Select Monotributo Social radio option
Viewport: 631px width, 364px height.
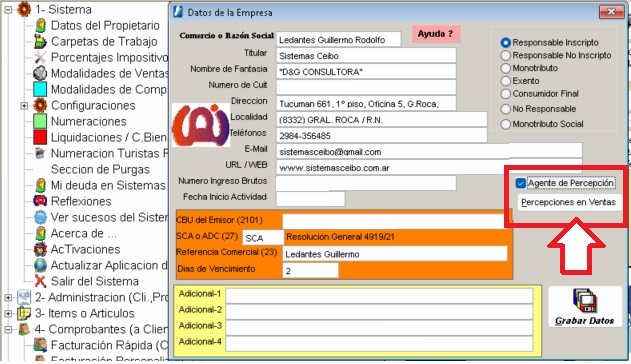coord(505,124)
